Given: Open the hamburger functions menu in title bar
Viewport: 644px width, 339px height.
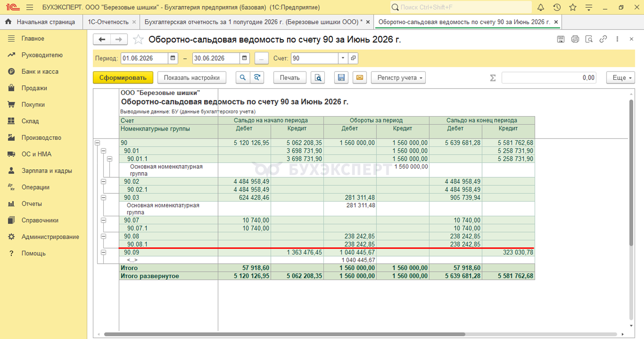Looking at the screenshot, I should (x=30, y=7).
